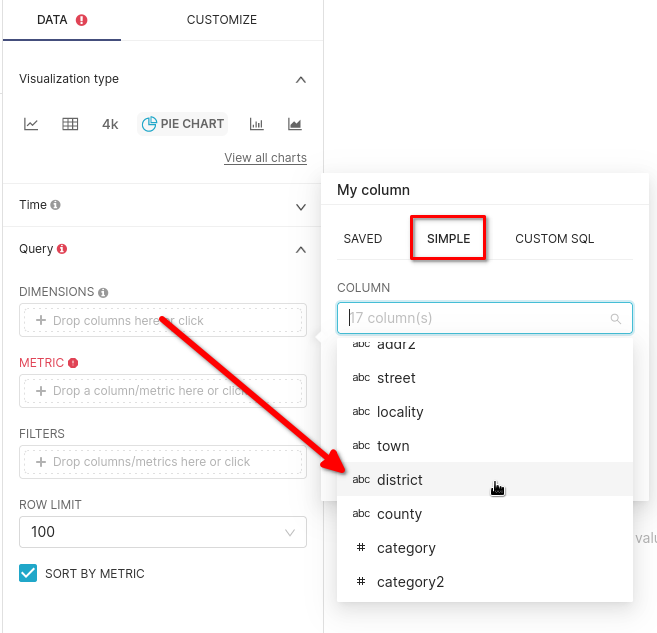
Task: Collapse the Visualization type section
Action: 301,79
